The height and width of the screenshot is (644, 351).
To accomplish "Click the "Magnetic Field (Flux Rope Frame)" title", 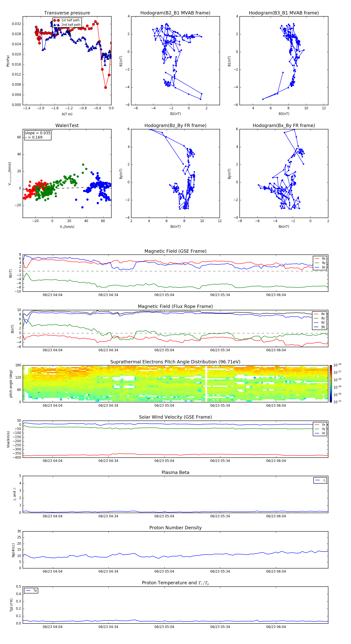I will [x=175, y=307].
